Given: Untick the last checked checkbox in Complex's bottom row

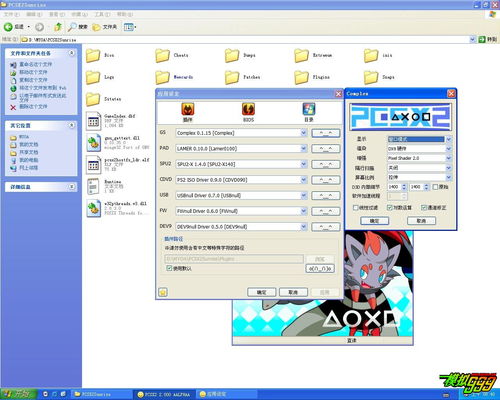Looking at the screenshot, I should coord(424,207).
